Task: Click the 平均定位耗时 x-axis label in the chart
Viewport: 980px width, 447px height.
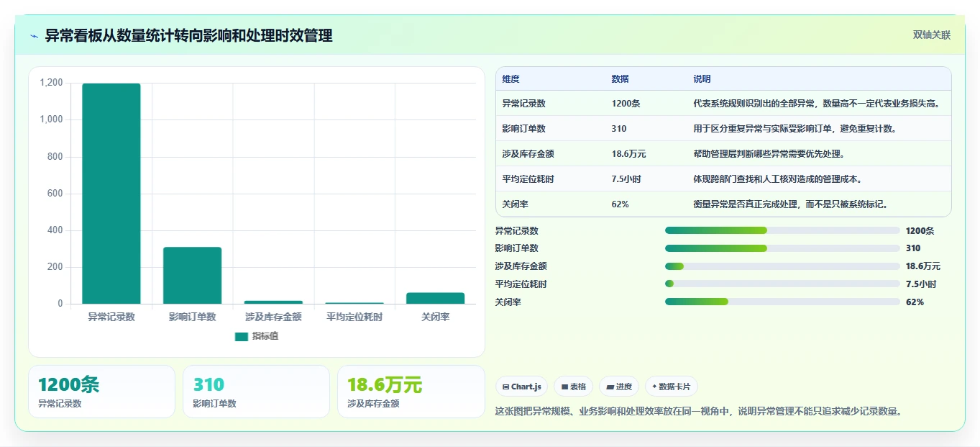Action: (354, 317)
